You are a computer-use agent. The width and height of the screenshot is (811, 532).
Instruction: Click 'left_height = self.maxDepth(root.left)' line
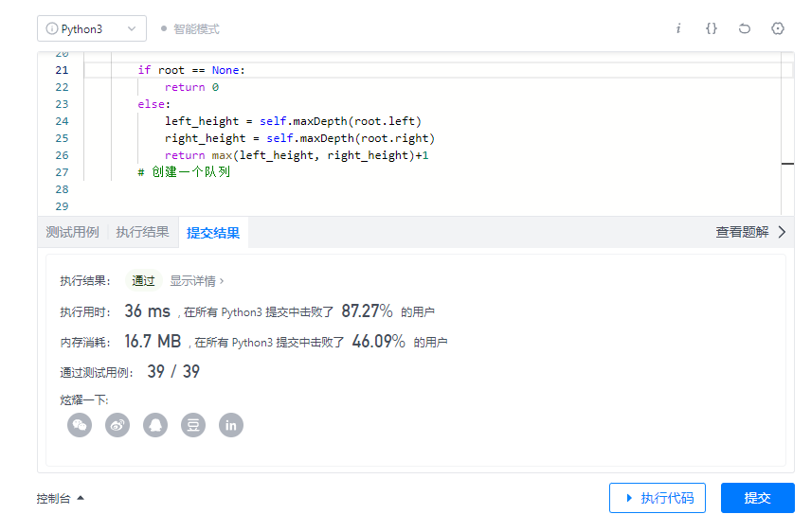click(294, 121)
